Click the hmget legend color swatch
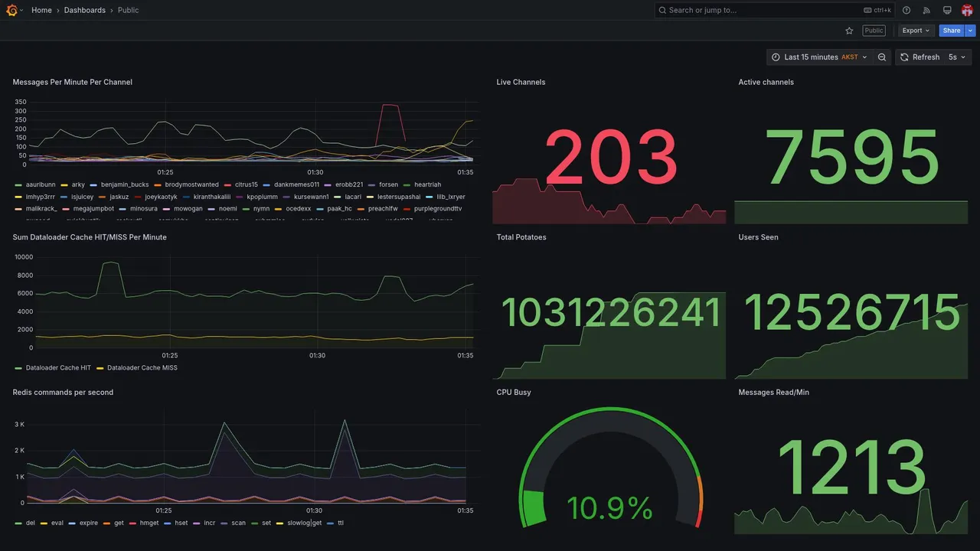This screenshot has width=980, height=551. (x=133, y=523)
